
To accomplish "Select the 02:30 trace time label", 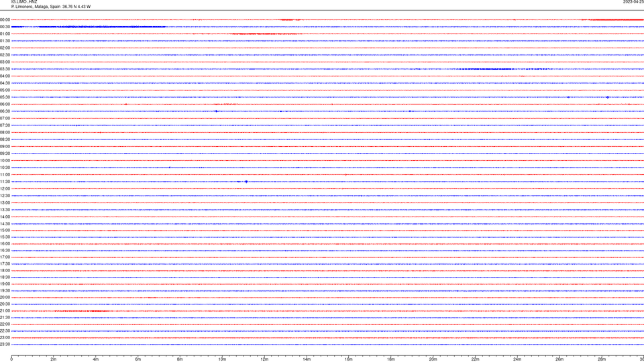I will pos(5,55).
